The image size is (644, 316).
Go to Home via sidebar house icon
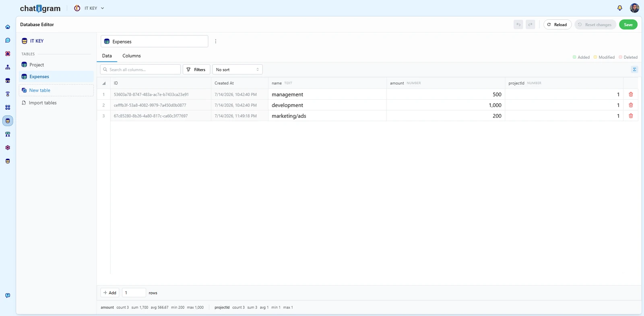click(x=8, y=27)
